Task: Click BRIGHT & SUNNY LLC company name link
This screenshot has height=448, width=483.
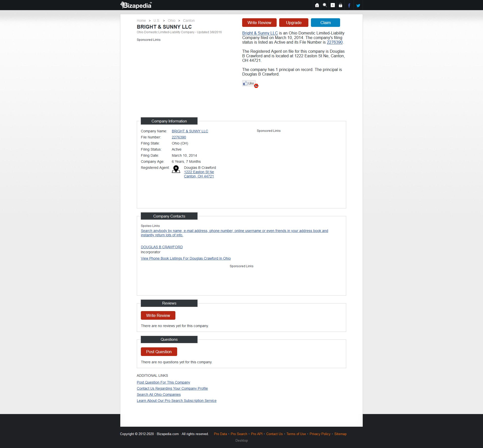Action: point(190,131)
